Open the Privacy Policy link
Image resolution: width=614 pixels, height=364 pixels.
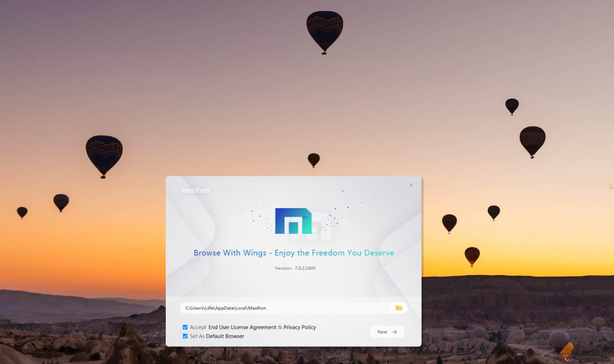[x=300, y=327]
